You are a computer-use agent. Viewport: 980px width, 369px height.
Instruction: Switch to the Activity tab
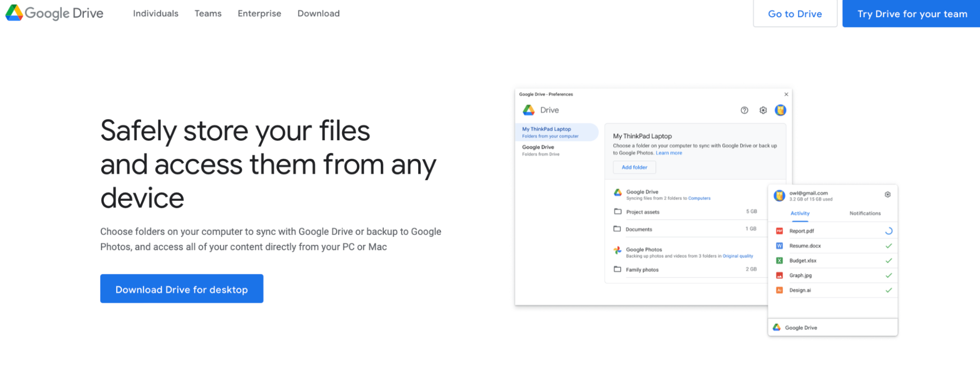(x=800, y=214)
